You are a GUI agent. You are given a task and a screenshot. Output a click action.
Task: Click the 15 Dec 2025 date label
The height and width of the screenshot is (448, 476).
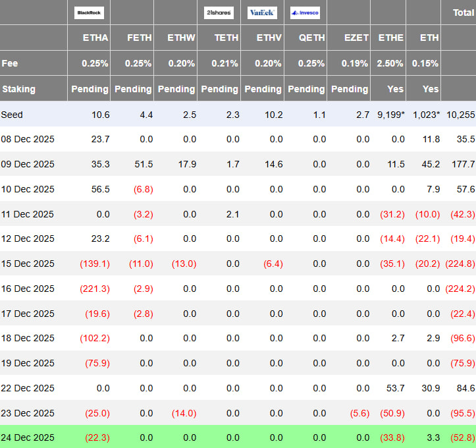[x=28, y=264]
